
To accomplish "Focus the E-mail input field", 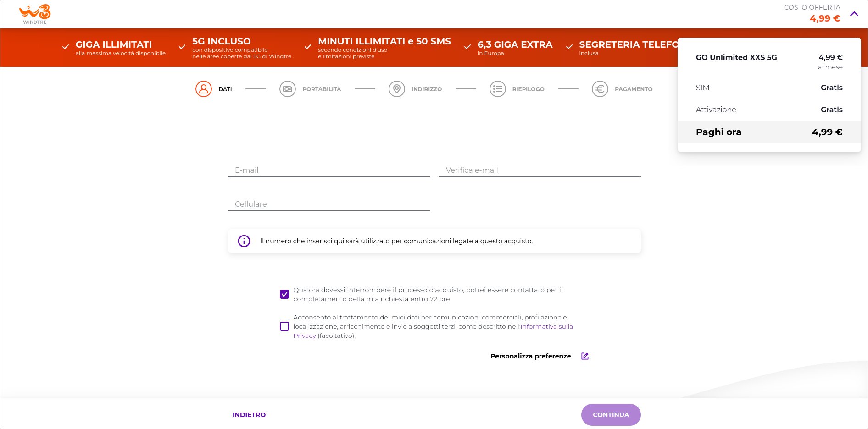I will pos(328,170).
